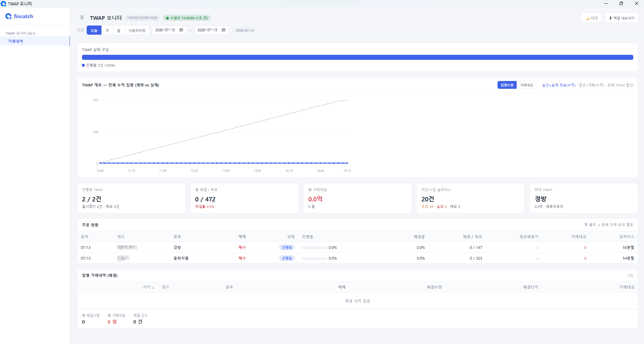Select the 집행수량 chart toggle
Viewport: 644px width, 344px height.
(x=507, y=85)
